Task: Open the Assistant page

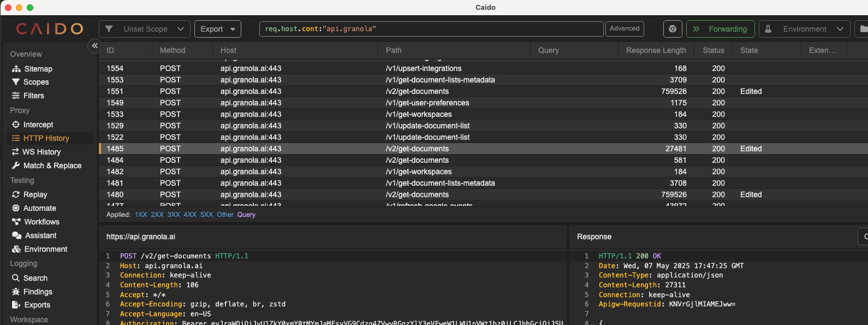Action: [x=34, y=235]
